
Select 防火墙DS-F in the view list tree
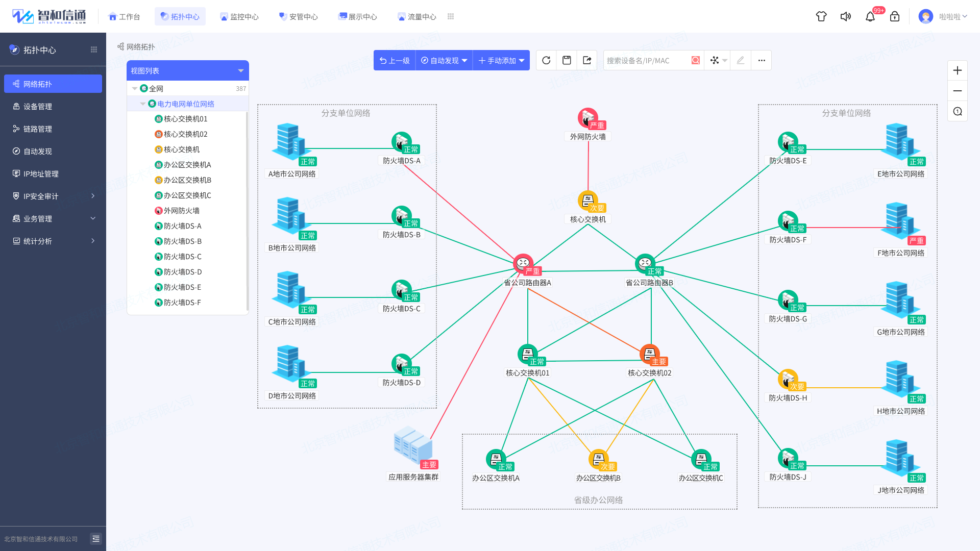182,303
